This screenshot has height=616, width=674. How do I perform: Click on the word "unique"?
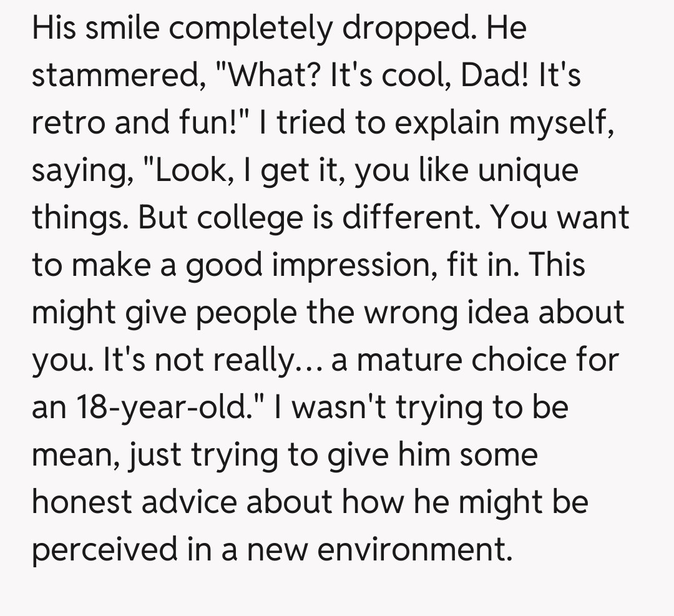point(528,170)
